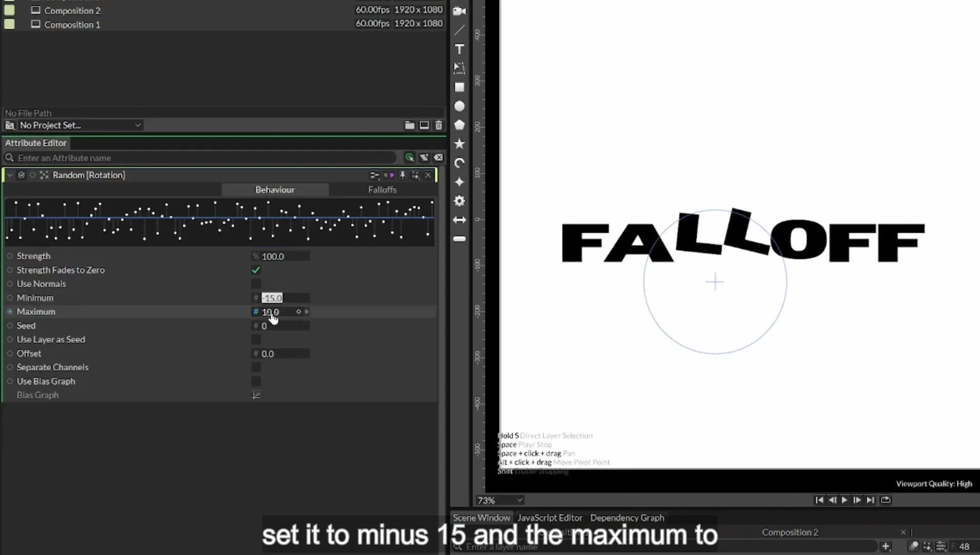Uncheck Strength Fades to Zero checkbox
The image size is (980, 555).
click(x=256, y=270)
